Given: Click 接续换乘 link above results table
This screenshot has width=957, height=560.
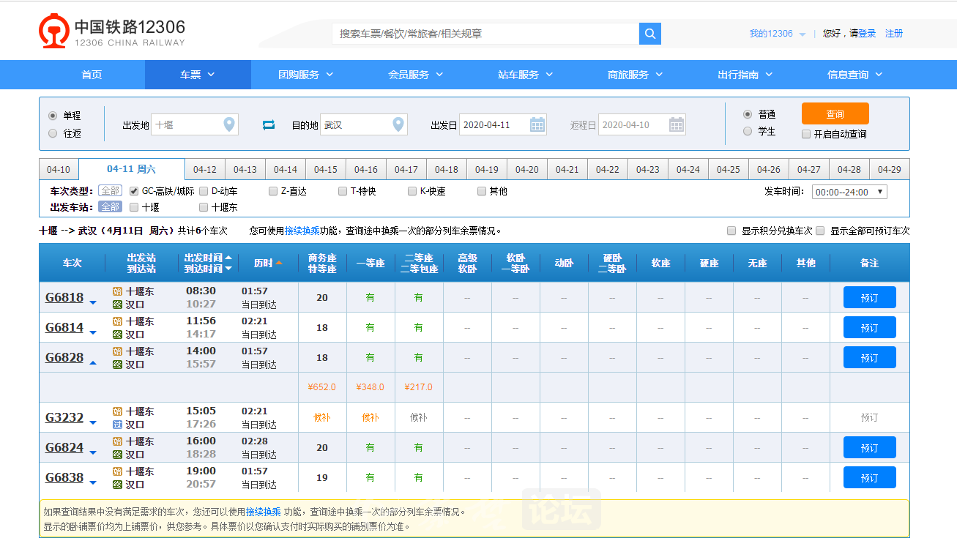Looking at the screenshot, I should coord(302,231).
